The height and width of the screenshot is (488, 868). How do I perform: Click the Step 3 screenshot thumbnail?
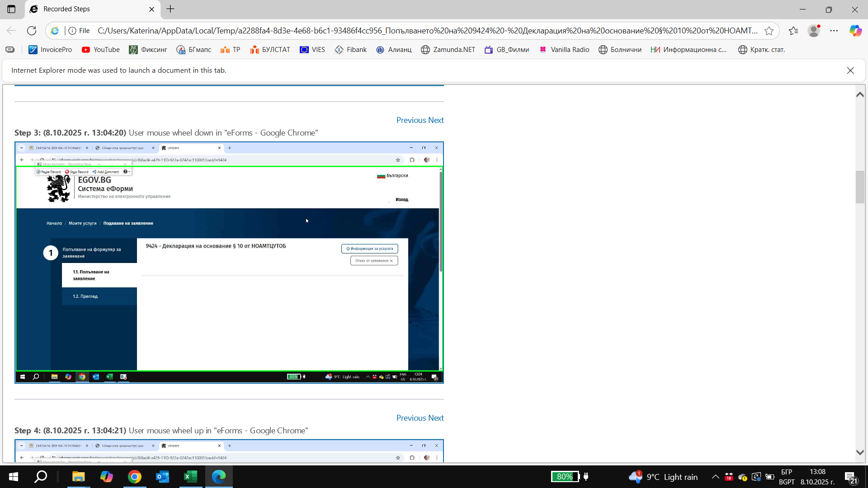[x=229, y=263]
